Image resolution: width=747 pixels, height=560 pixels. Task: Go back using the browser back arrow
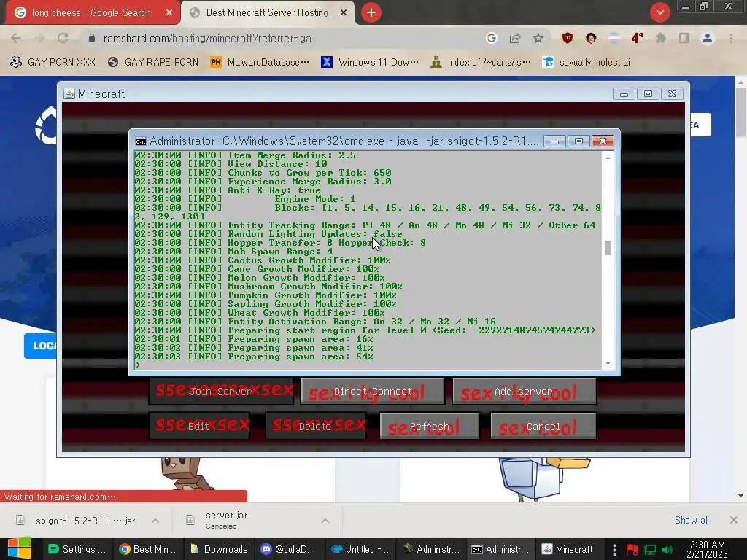click(x=16, y=38)
